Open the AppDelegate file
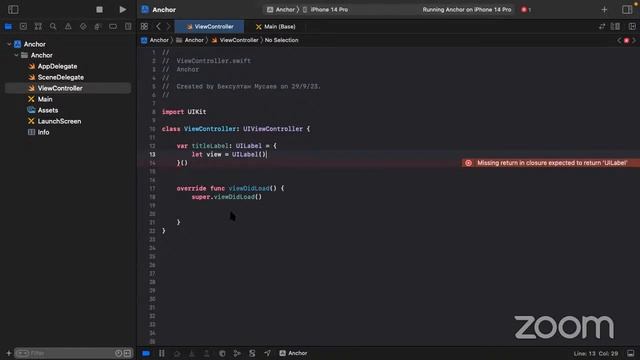Viewport: 640px width, 360px height. [57, 66]
